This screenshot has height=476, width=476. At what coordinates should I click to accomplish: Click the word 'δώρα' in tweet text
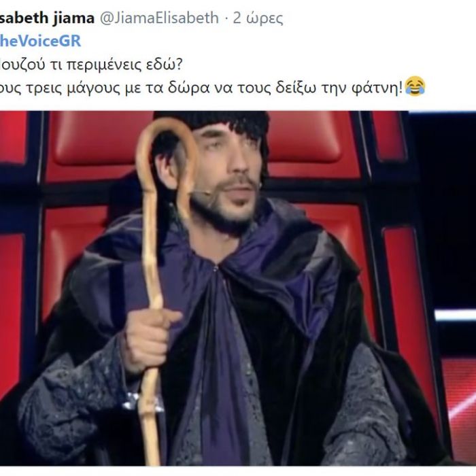189,88
